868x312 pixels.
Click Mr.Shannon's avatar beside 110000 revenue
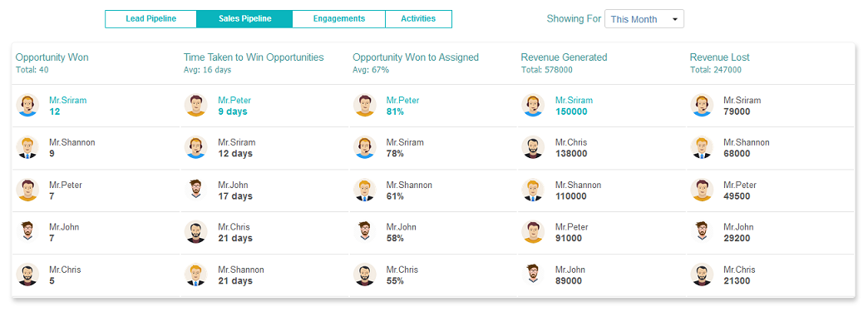533,190
